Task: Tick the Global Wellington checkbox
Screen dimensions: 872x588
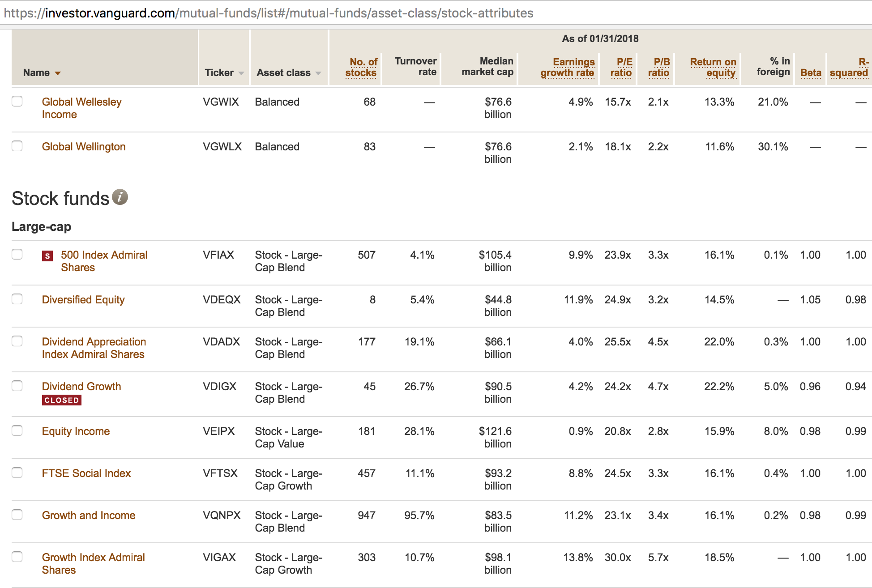Action: click(17, 146)
